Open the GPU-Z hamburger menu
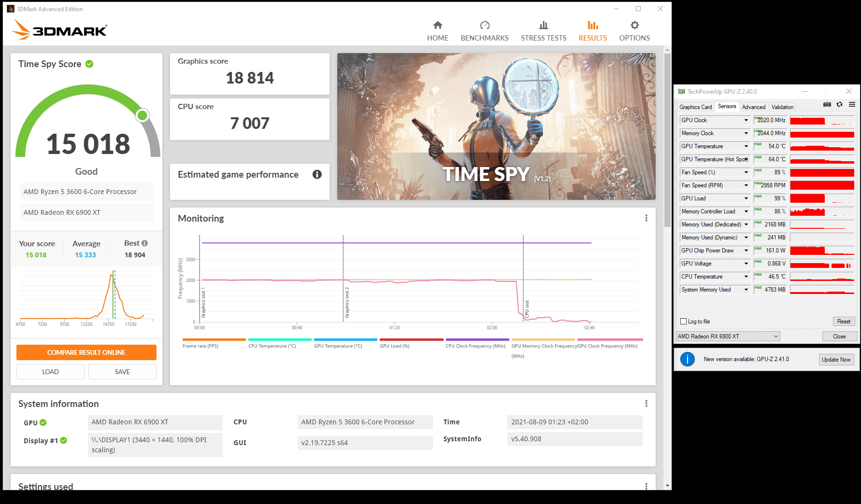The width and height of the screenshot is (861, 504). click(852, 104)
